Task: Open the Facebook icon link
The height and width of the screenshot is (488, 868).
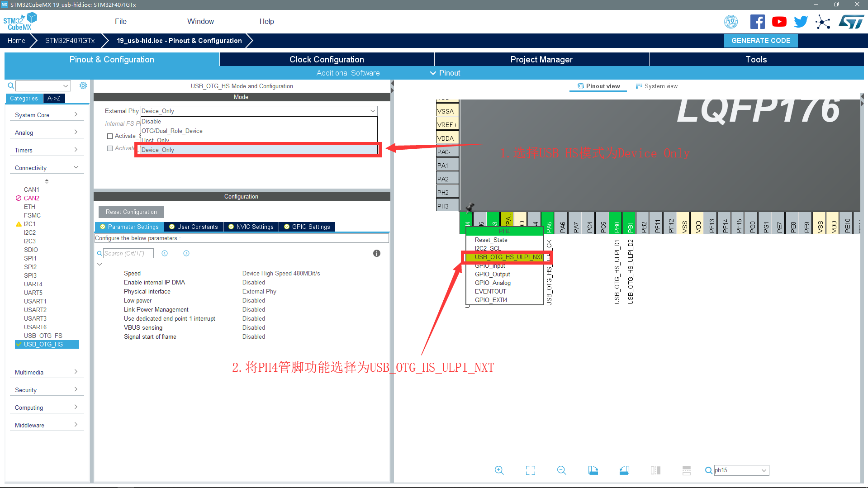Action: coord(757,22)
